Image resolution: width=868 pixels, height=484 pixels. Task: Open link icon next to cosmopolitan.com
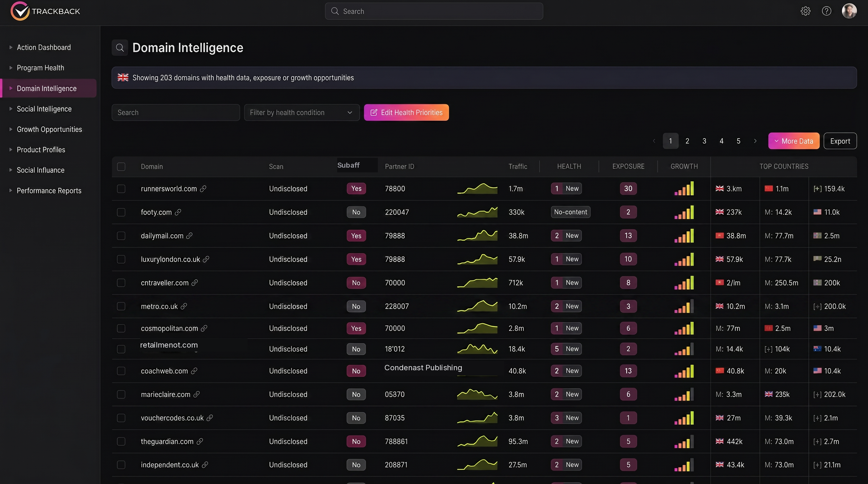coord(204,329)
